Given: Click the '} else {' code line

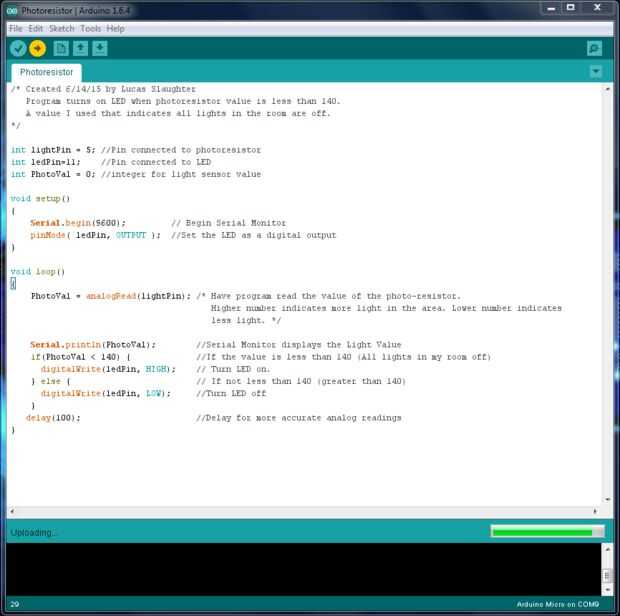Looking at the screenshot, I should pyautogui.click(x=51, y=382).
